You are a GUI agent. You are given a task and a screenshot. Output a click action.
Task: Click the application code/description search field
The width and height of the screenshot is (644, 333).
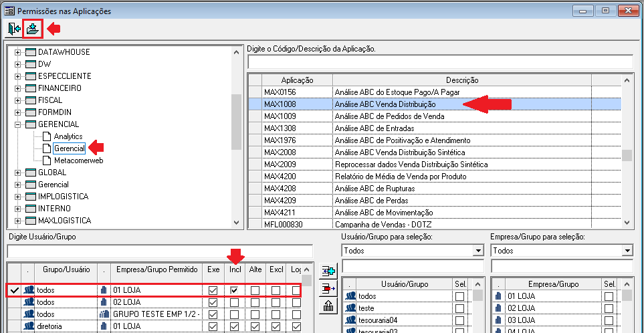tap(440, 62)
